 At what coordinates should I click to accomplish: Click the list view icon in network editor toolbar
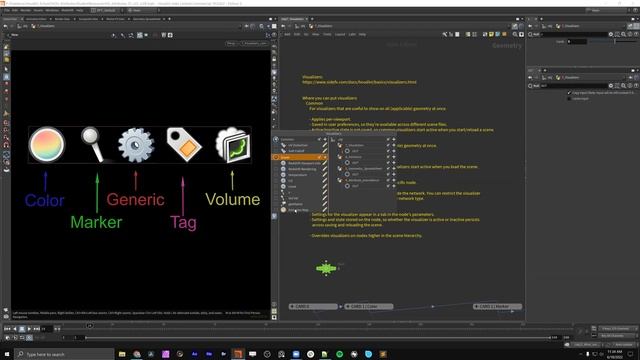pyautogui.click(x=468, y=34)
